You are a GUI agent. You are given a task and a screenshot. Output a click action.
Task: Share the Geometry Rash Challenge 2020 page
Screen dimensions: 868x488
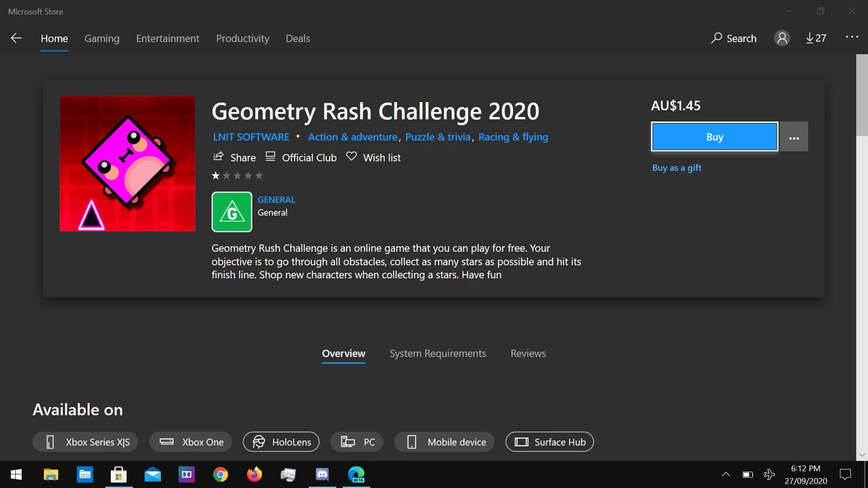234,157
